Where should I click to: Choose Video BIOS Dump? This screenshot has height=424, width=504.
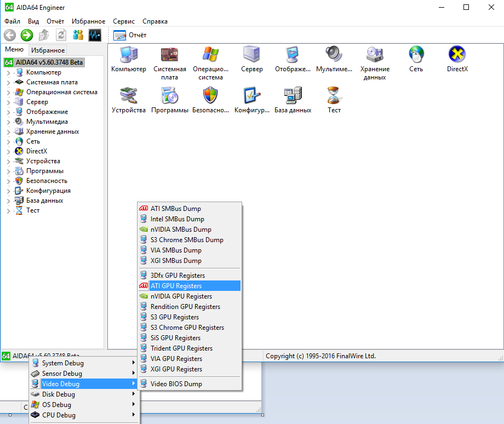[x=190, y=384]
